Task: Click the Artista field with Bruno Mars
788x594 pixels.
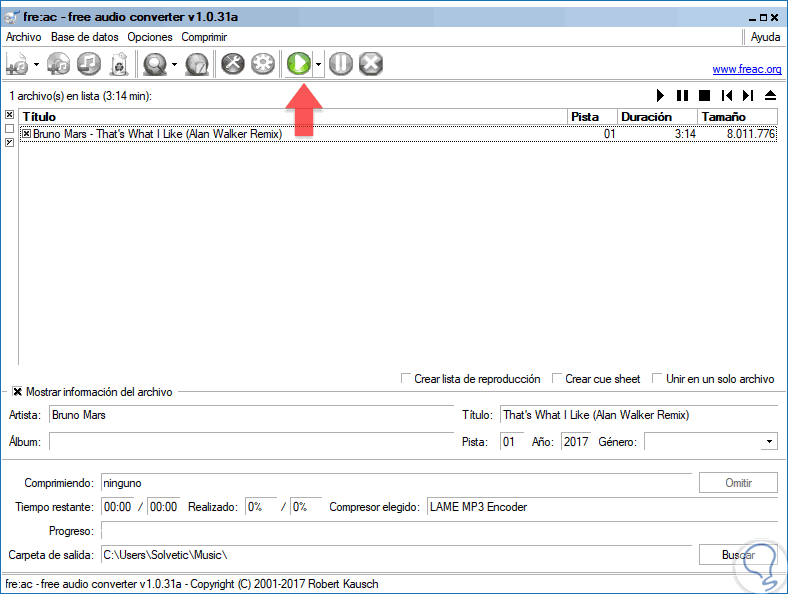Action: [x=251, y=415]
